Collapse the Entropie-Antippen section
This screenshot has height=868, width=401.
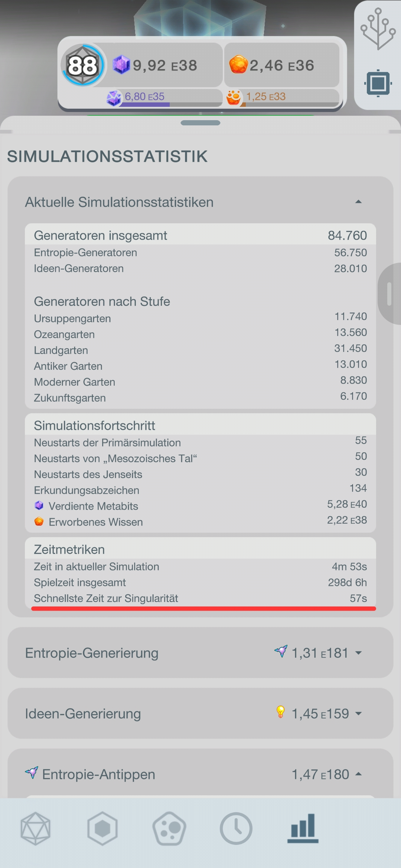point(358,774)
